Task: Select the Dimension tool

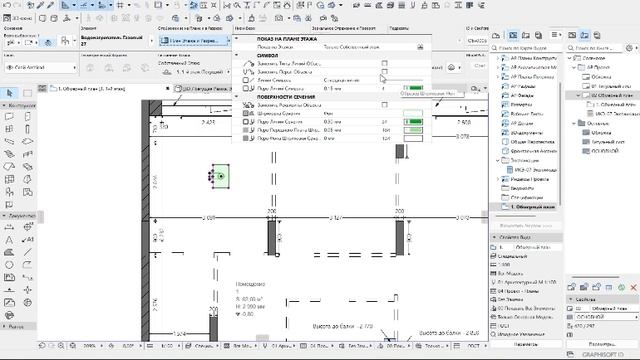Action: click(x=9, y=227)
